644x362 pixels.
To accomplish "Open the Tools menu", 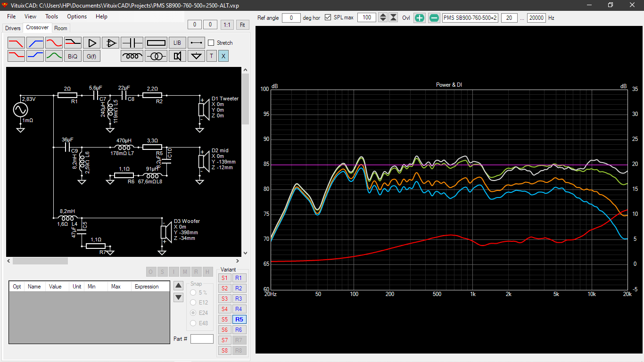I will [x=52, y=16].
